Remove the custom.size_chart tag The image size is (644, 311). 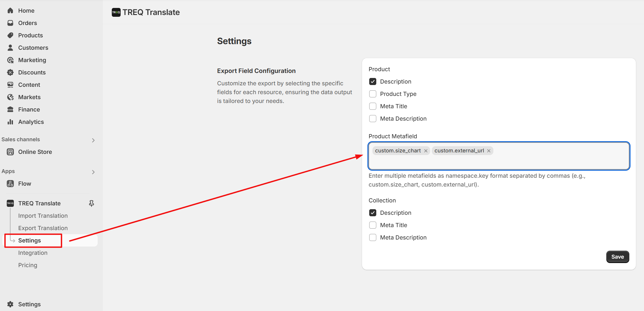[x=426, y=151]
